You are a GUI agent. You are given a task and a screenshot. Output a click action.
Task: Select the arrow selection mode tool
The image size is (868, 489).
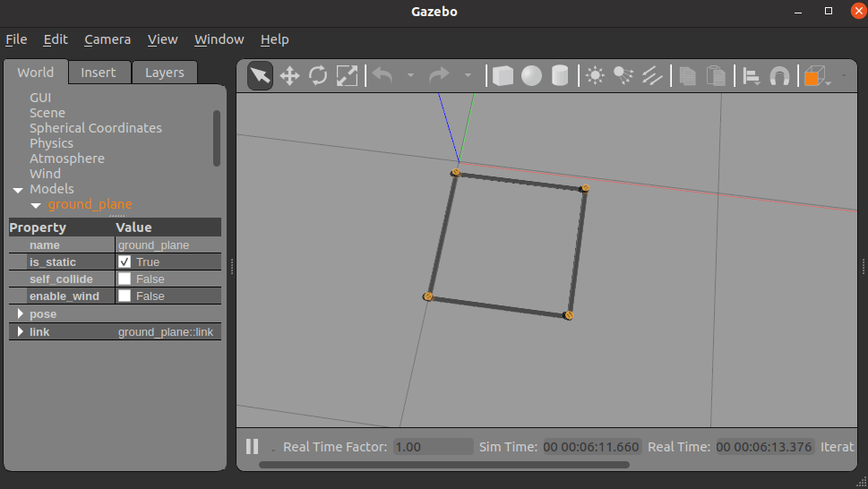(x=260, y=76)
